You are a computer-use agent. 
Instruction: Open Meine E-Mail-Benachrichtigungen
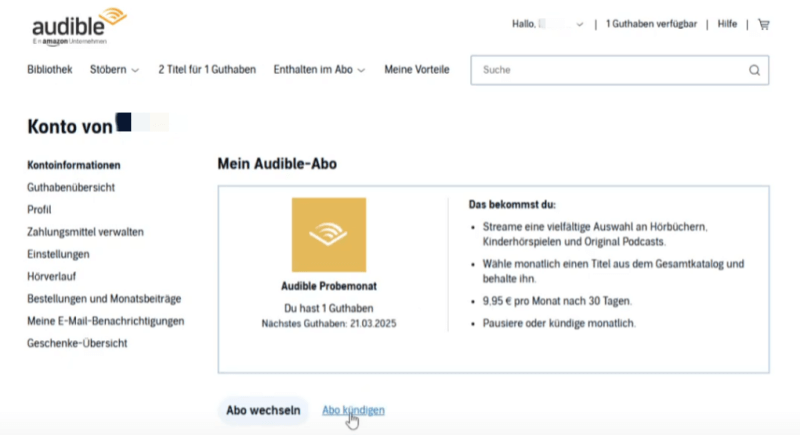point(105,321)
